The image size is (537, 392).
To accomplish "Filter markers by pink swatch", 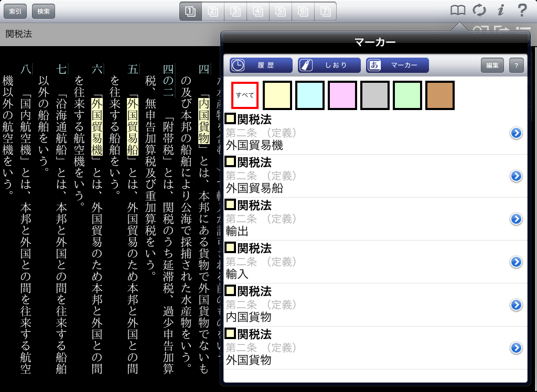I will [342, 95].
